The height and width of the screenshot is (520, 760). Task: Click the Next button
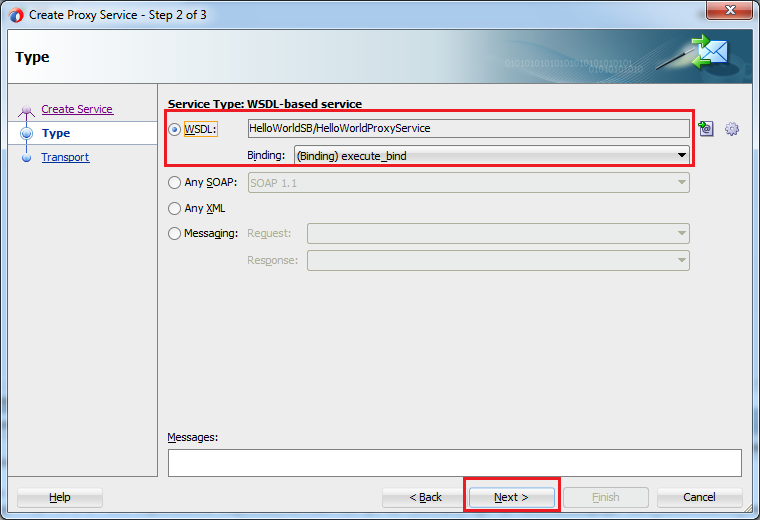(511, 497)
